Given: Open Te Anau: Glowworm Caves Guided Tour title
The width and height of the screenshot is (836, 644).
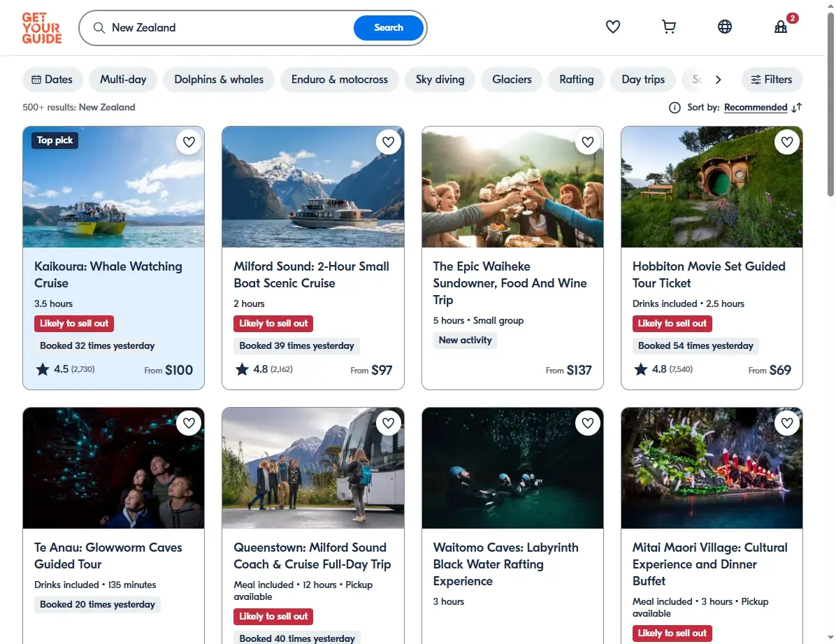Looking at the screenshot, I should [108, 556].
